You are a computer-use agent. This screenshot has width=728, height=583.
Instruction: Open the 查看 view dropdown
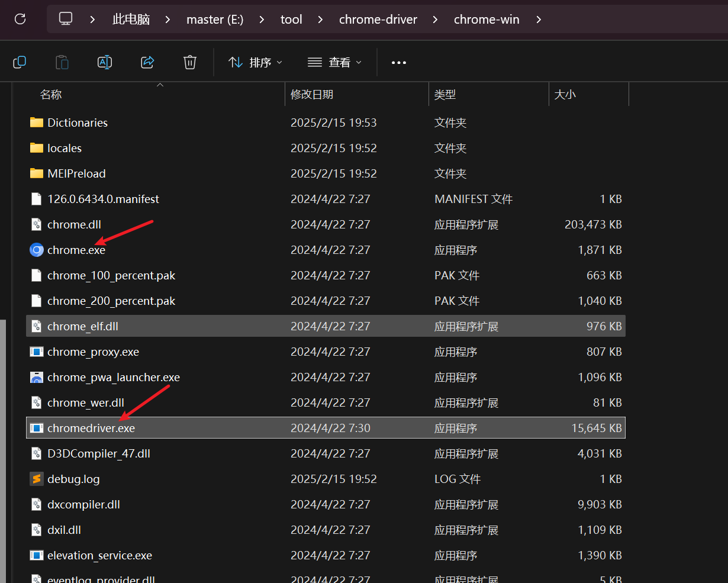334,62
